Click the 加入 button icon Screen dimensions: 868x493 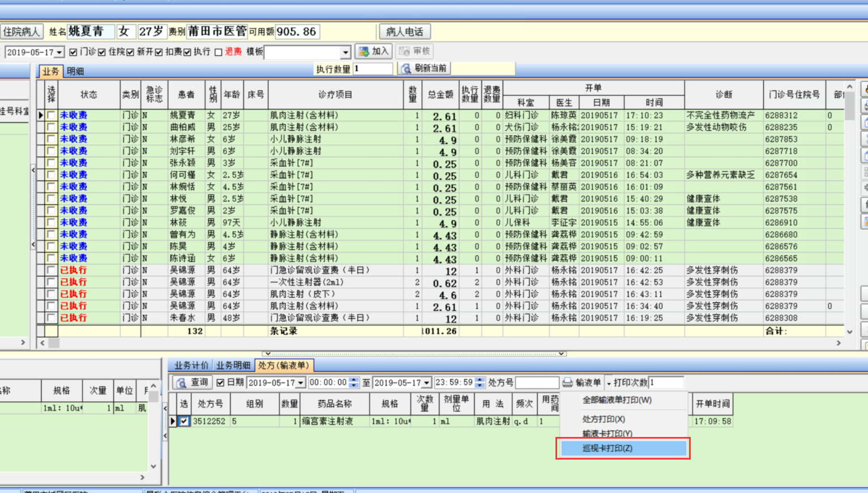coord(364,52)
